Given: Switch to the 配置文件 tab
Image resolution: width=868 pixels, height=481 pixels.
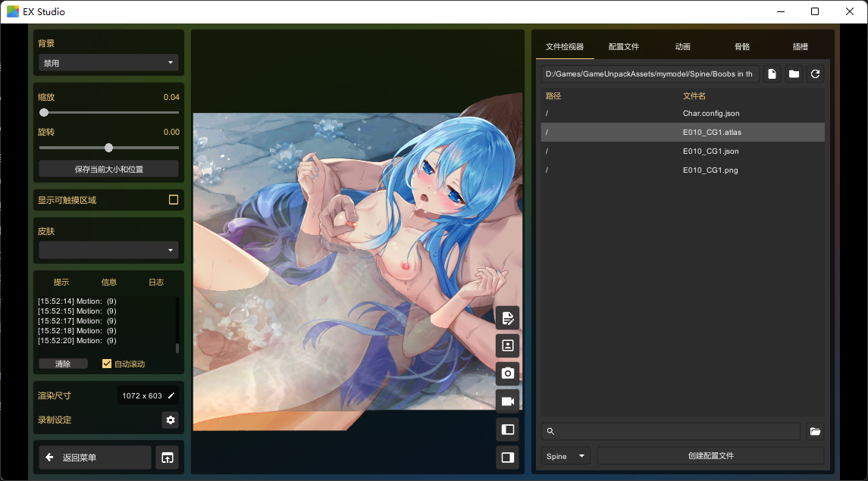Looking at the screenshot, I should (624, 47).
